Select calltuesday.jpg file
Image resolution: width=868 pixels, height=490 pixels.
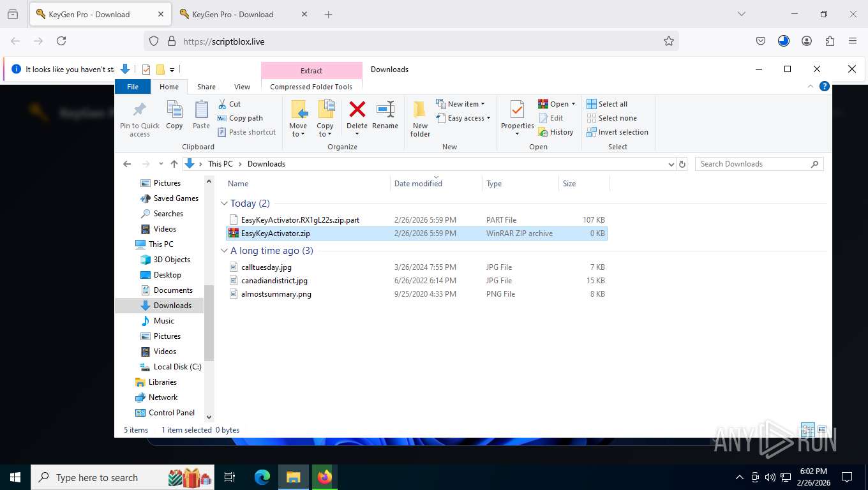417,267
